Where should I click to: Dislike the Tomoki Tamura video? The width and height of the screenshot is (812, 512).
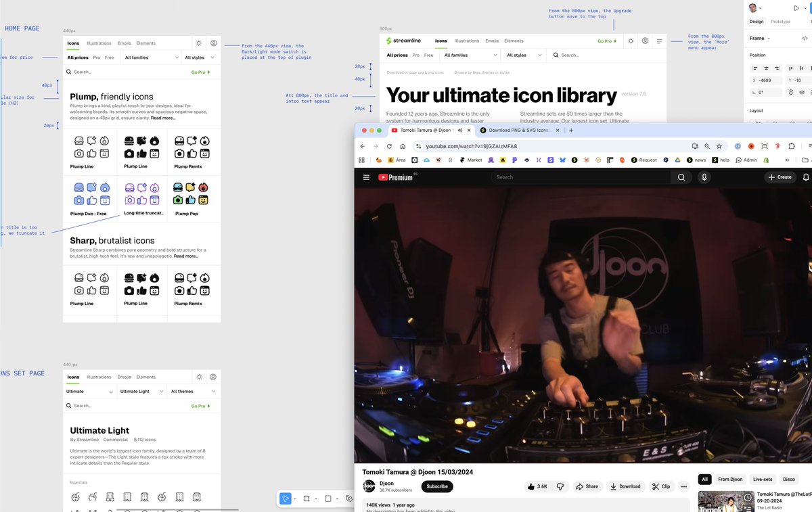(x=560, y=486)
